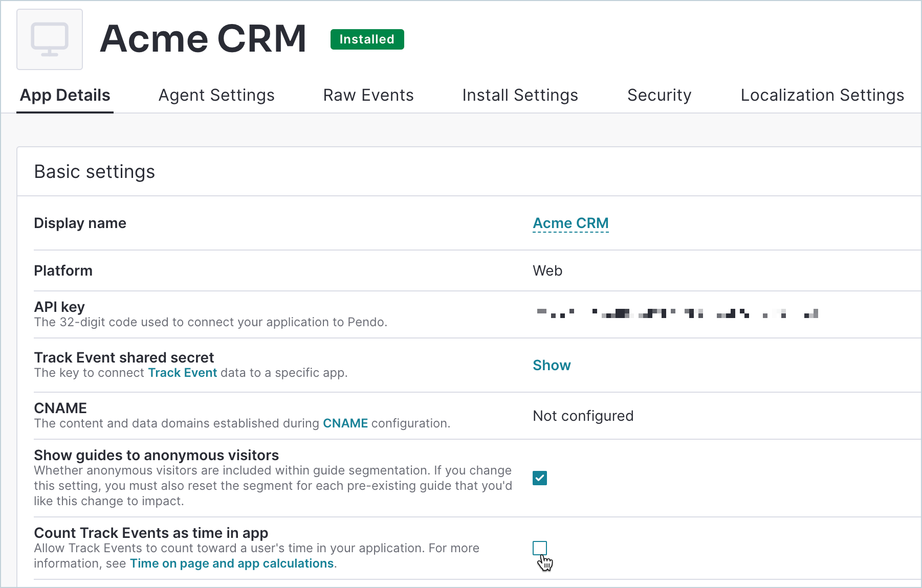Click the 'Track Event shared secret' label
Viewport: 922px width, 588px height.
tap(124, 357)
